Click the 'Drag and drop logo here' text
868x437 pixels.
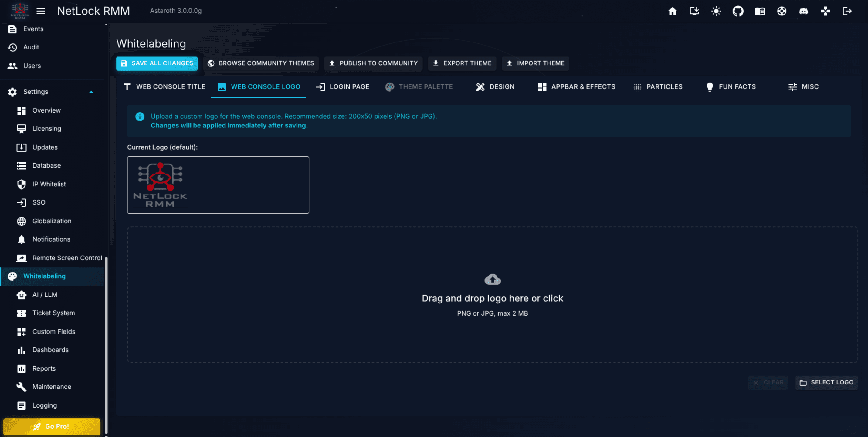point(492,299)
